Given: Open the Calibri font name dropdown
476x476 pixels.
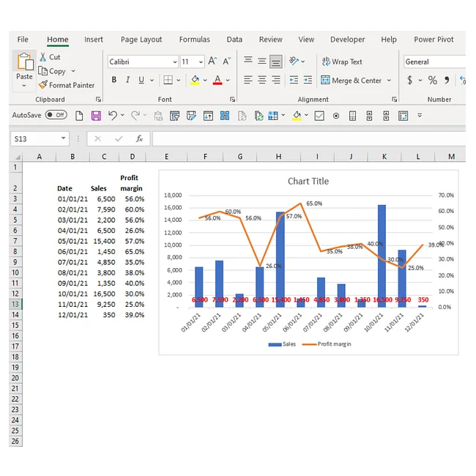Looking at the screenshot, I should [175, 62].
